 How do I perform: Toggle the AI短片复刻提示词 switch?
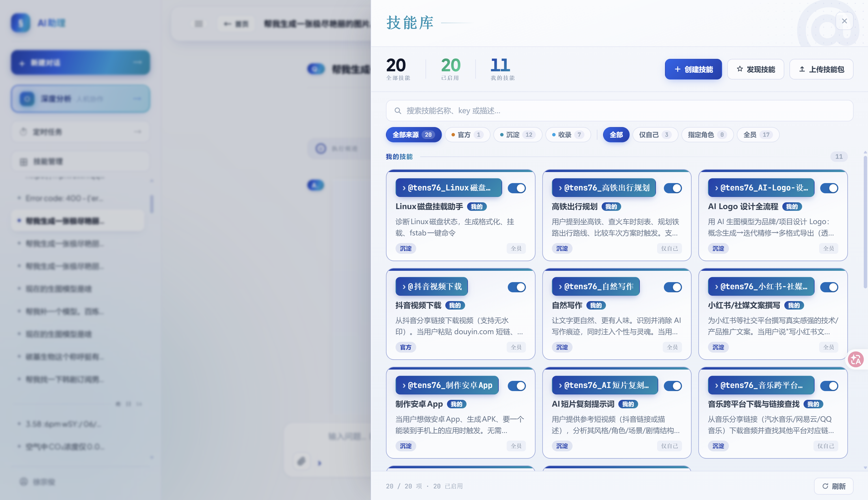tap(672, 386)
